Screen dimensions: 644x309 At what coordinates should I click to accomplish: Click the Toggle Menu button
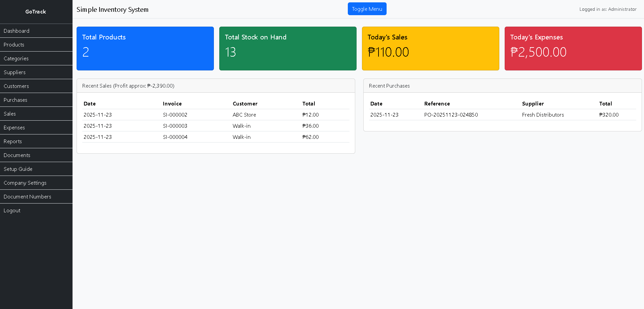pos(367,9)
